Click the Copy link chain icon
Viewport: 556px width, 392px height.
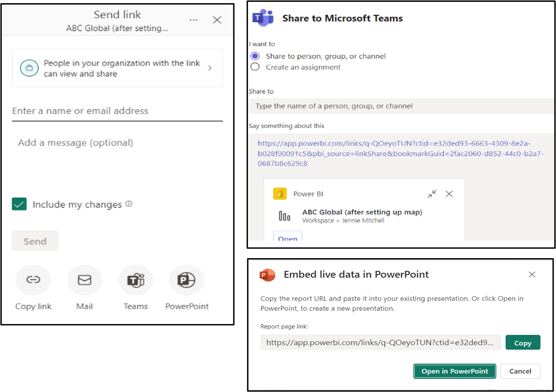click(33, 280)
